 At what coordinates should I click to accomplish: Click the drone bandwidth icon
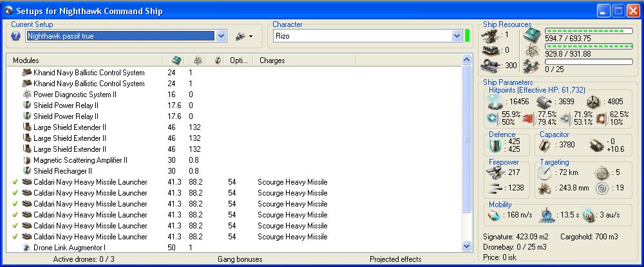pyautogui.click(x=533, y=66)
